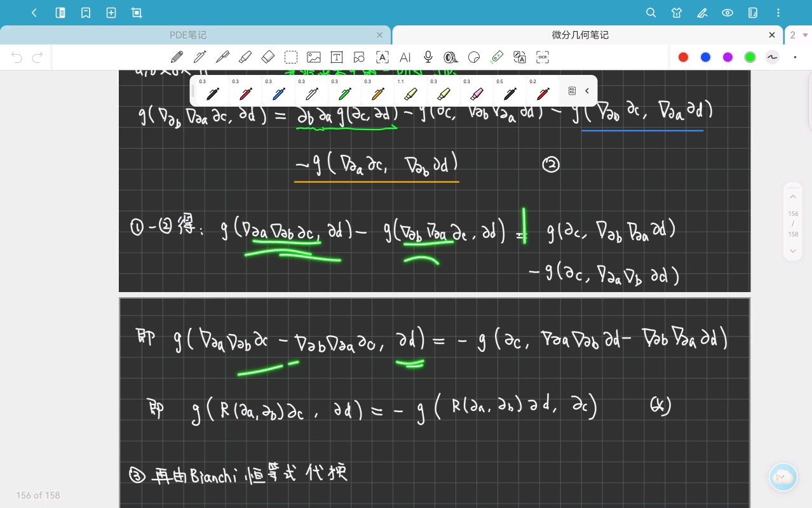Screen dimensions: 812x508
Task: Insert an image with the picture icon
Action: pos(314,57)
